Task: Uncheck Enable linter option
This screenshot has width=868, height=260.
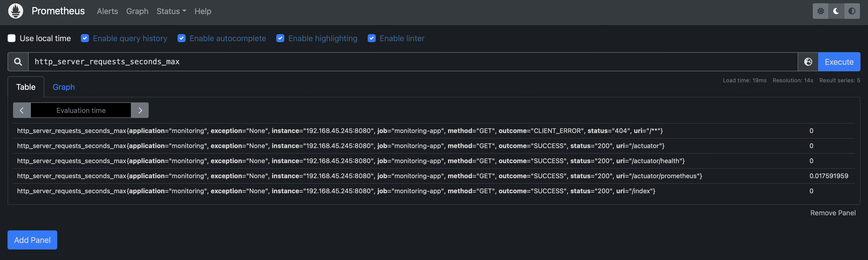Action: (x=371, y=38)
